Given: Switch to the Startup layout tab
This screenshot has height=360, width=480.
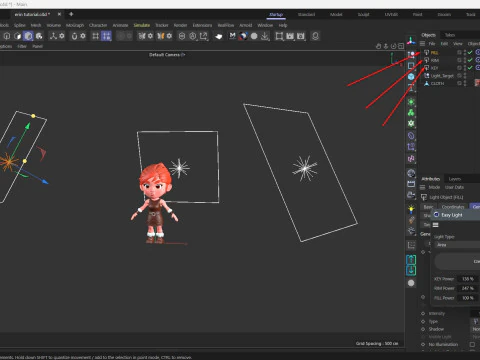Looking at the screenshot, I should tap(276, 14).
